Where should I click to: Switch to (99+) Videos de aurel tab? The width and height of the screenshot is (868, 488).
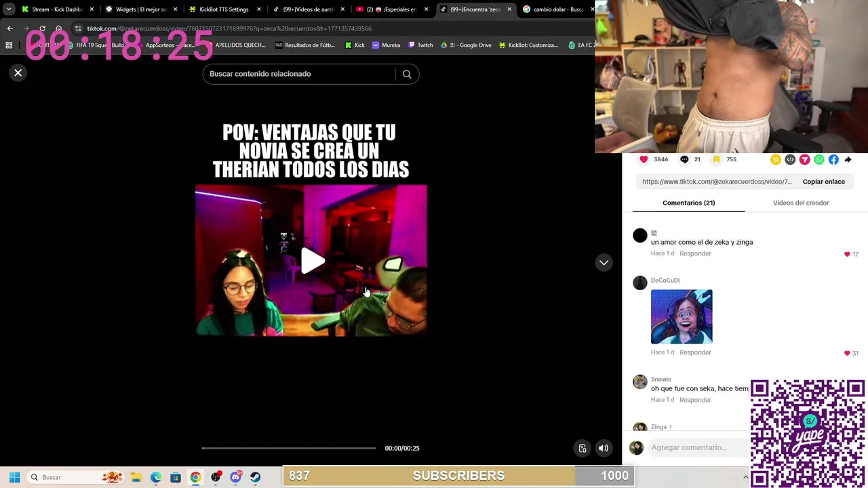(308, 9)
